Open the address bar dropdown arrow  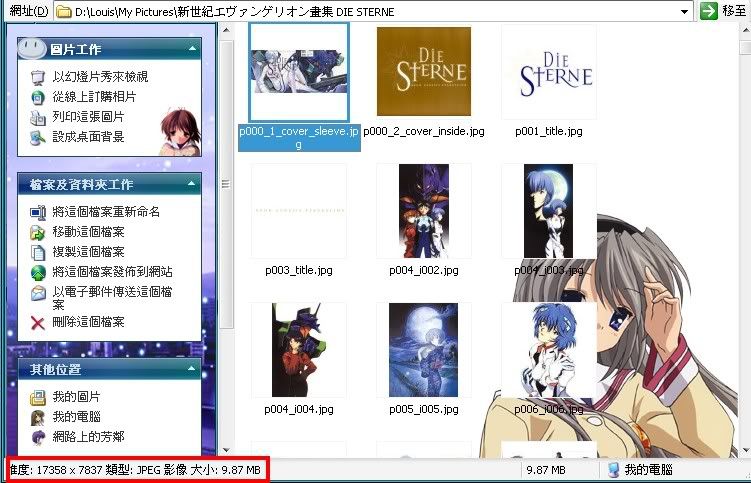point(684,12)
